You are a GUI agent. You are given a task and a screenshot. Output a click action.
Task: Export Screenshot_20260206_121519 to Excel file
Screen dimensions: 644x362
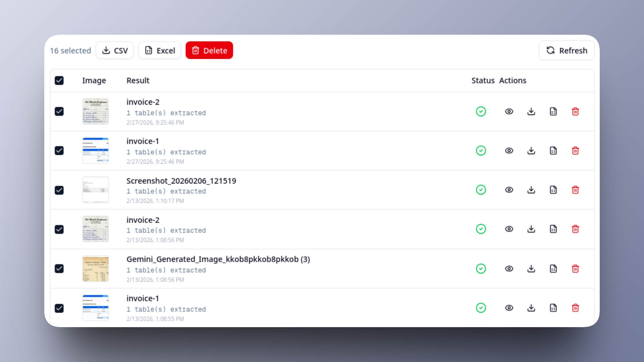coord(553,190)
